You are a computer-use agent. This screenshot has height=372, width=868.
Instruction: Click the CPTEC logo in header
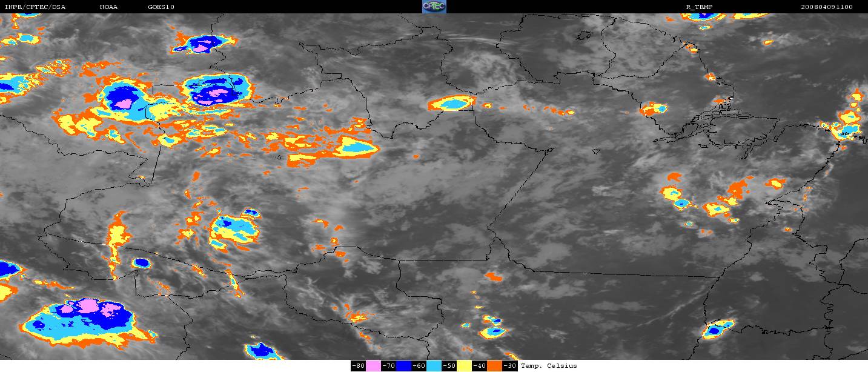pyautogui.click(x=434, y=7)
